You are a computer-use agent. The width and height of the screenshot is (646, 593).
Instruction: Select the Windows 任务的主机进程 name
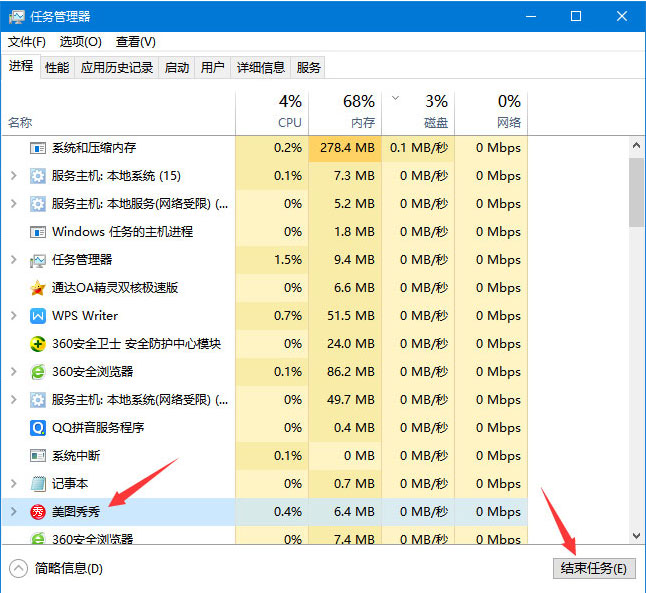tap(122, 232)
